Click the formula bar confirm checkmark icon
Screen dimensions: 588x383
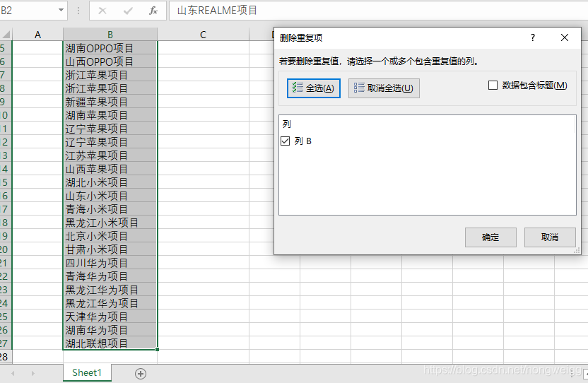tap(128, 11)
